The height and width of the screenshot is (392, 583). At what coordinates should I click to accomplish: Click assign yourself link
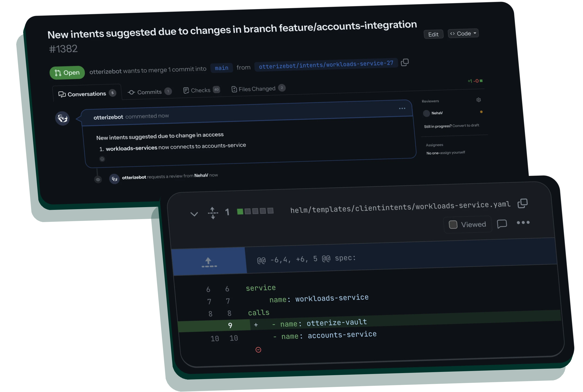click(452, 153)
